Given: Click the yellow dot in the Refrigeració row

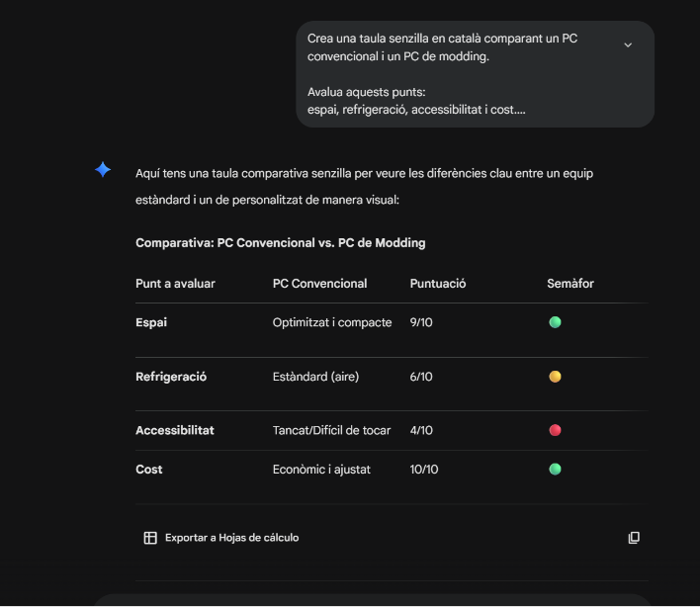Looking at the screenshot, I should click(x=555, y=377).
